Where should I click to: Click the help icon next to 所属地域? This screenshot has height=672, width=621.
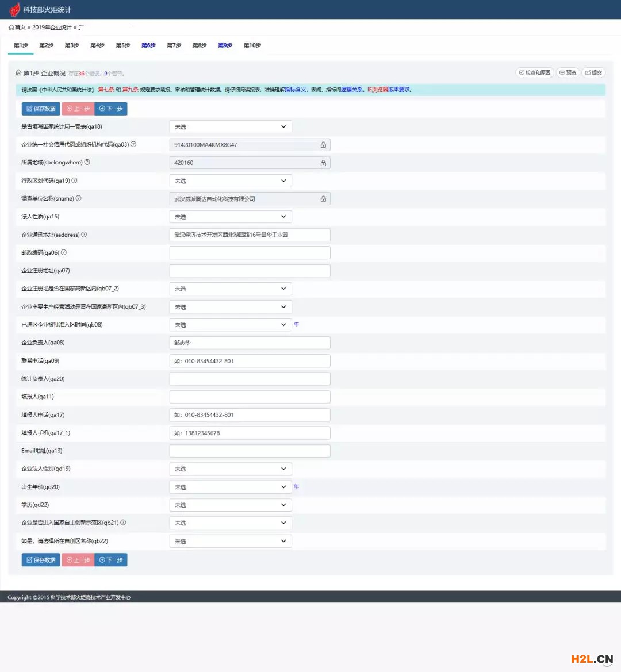point(87,163)
